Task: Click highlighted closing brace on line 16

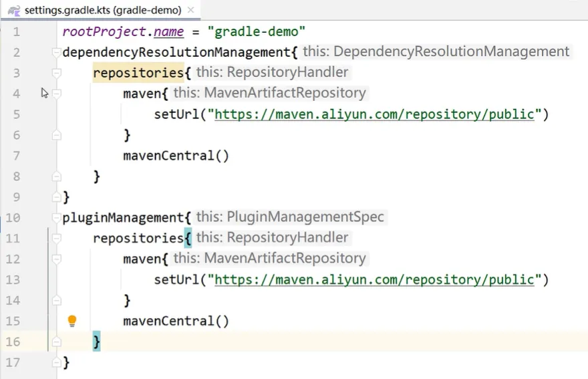Action: click(x=96, y=342)
